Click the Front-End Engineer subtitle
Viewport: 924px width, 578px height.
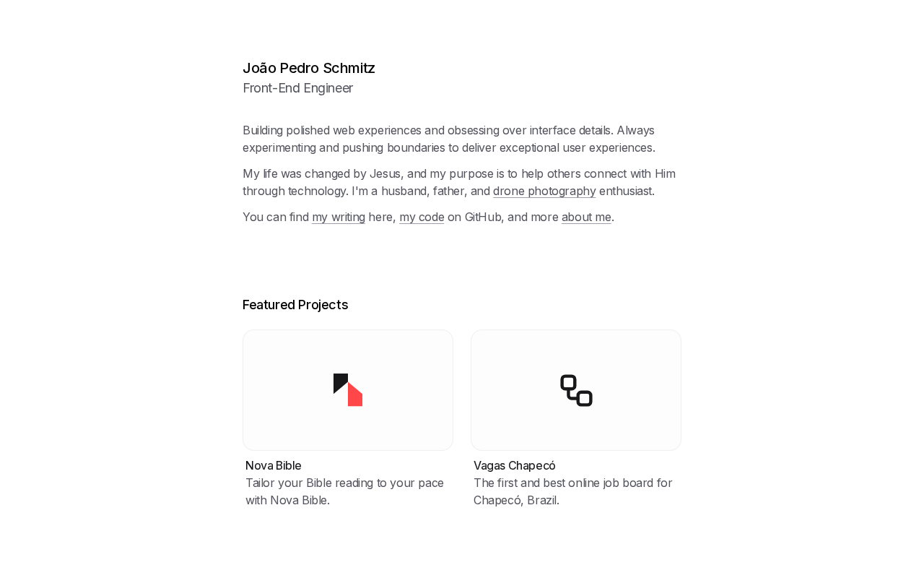[297, 88]
